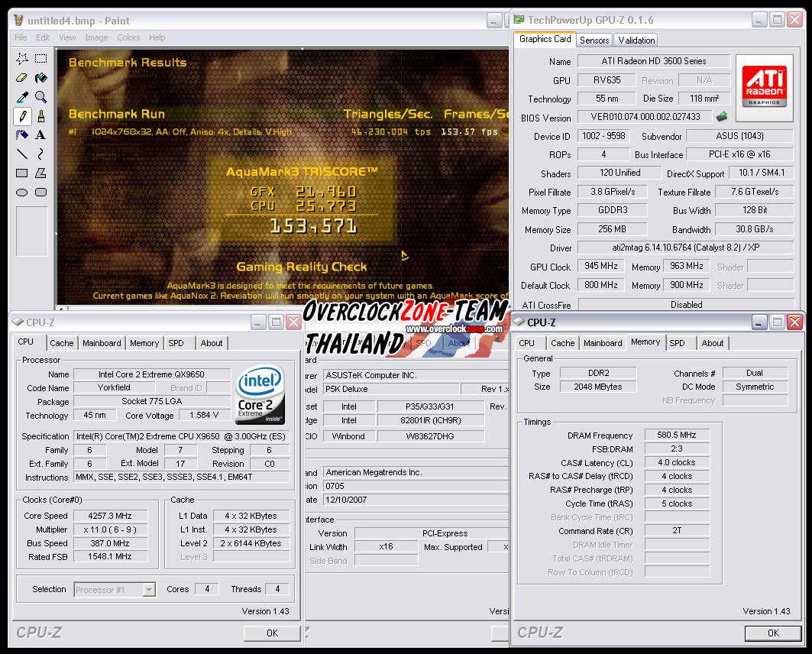
Task: Switch to the Validation tab in GPU-Z
Action: [636, 40]
